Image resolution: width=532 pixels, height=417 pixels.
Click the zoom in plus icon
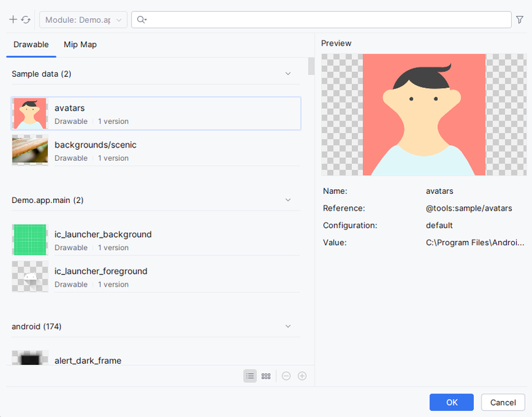[302, 376]
